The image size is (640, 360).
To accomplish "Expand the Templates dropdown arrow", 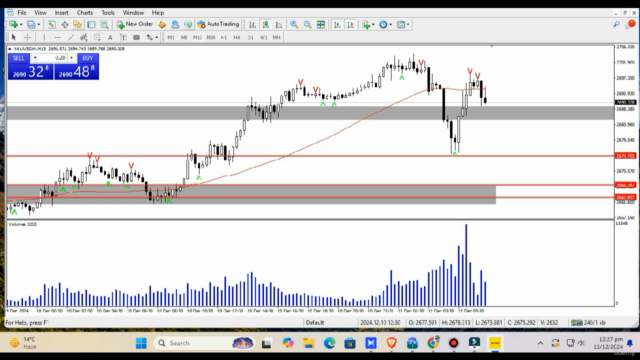I will (x=408, y=24).
